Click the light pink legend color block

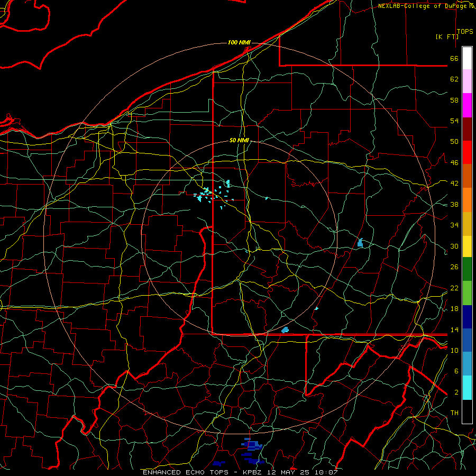coord(467,81)
